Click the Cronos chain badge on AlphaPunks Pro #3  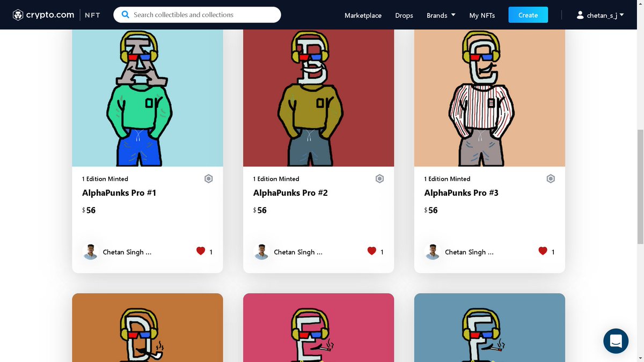[x=551, y=179]
